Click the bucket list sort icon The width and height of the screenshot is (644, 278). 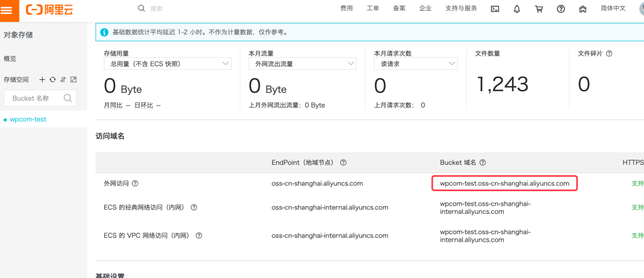63,79
